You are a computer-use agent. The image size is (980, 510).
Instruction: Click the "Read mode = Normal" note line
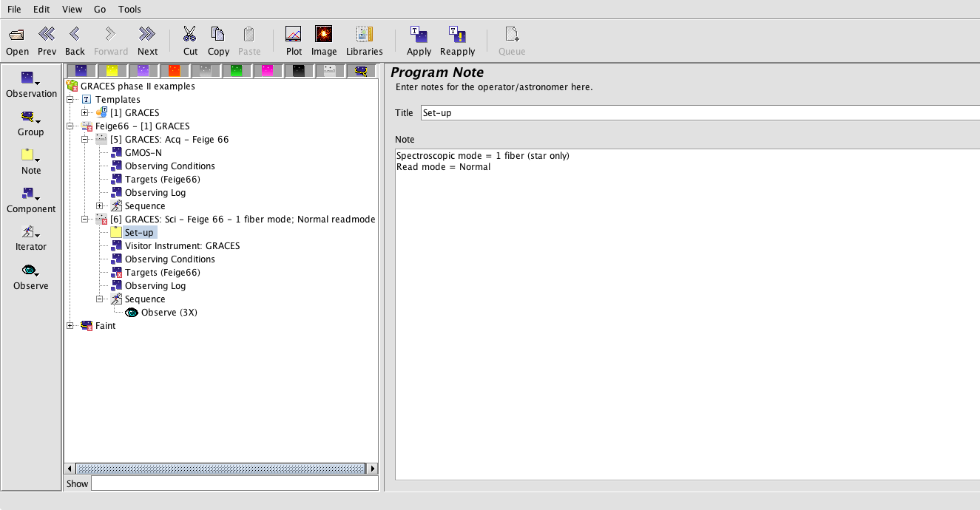click(443, 167)
